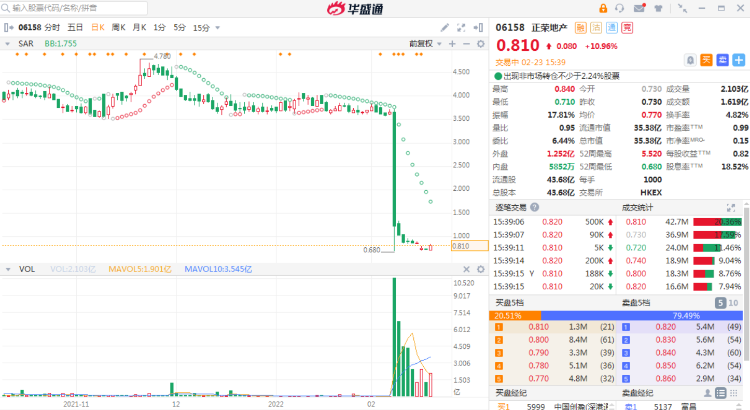Click trade row at 15:39:06
Viewport: 750px width, 410px height.
tap(553, 222)
